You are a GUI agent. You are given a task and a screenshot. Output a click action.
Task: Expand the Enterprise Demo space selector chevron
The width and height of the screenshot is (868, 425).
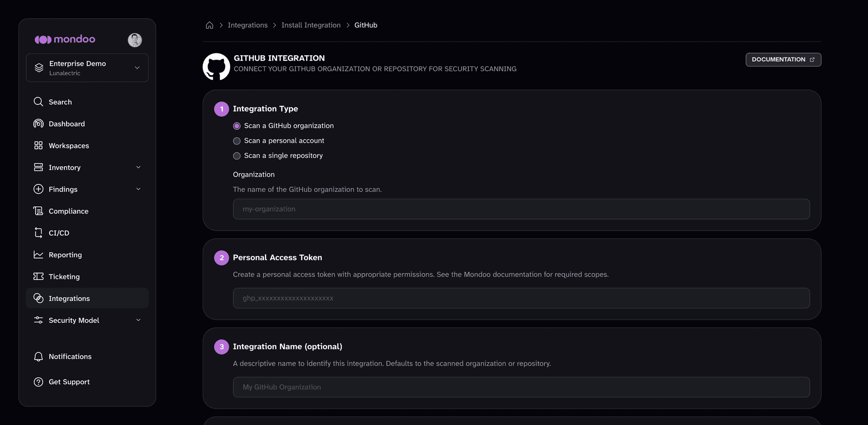(x=137, y=68)
